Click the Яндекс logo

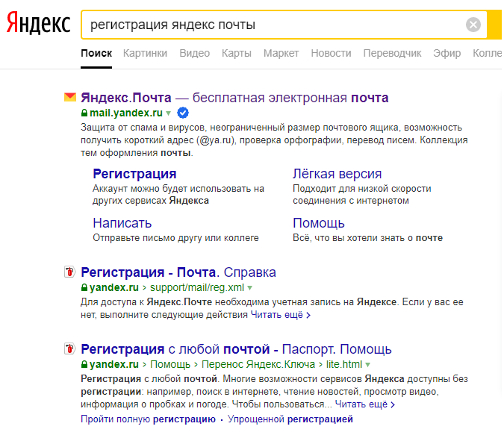[x=38, y=23]
